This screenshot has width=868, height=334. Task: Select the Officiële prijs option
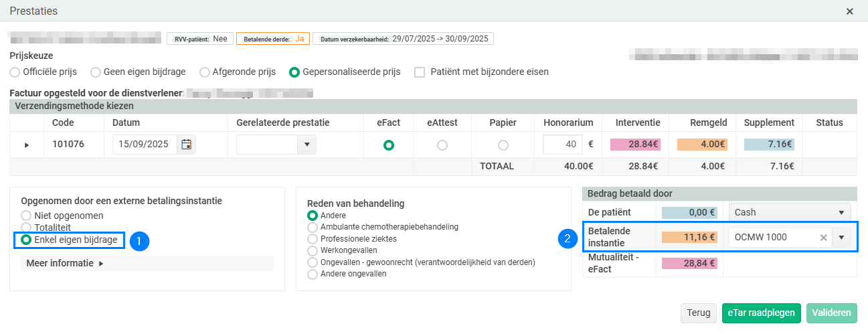15,72
